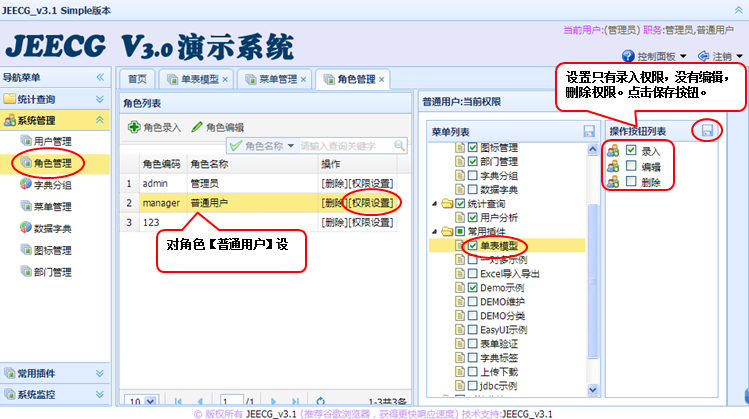Click the 系统管理 users icon
The height and width of the screenshot is (419, 749).
[10, 120]
